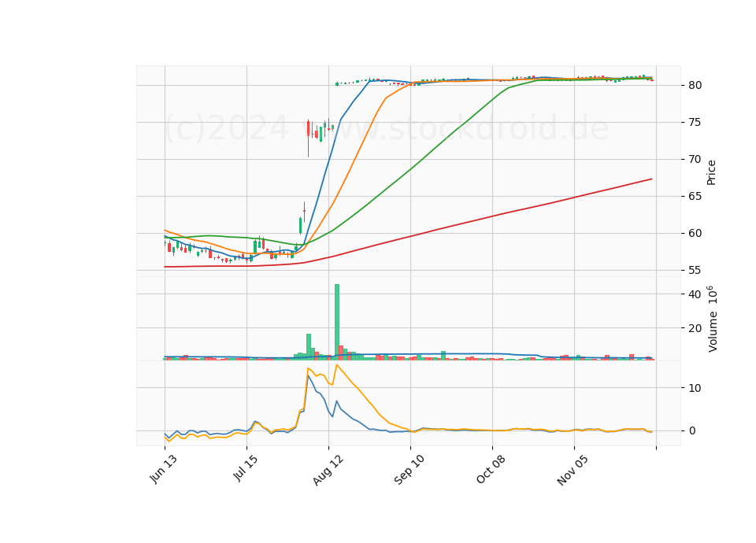This screenshot has height=543, width=756.
Task: Select the Aug 12 date label
Action: click(x=328, y=470)
